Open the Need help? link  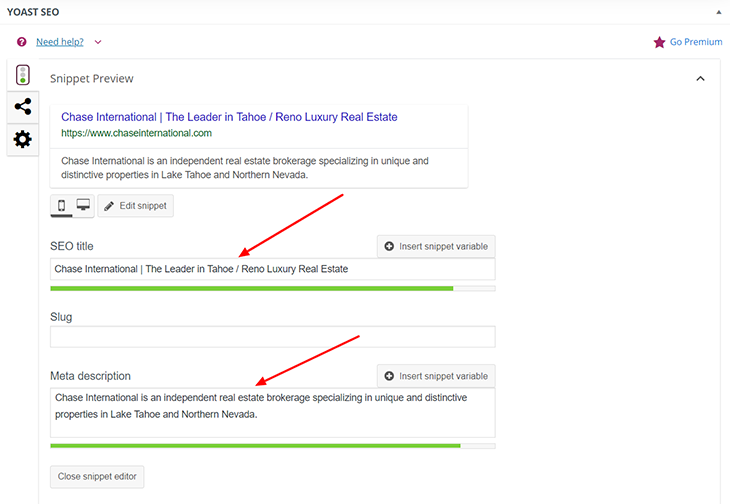coord(60,42)
